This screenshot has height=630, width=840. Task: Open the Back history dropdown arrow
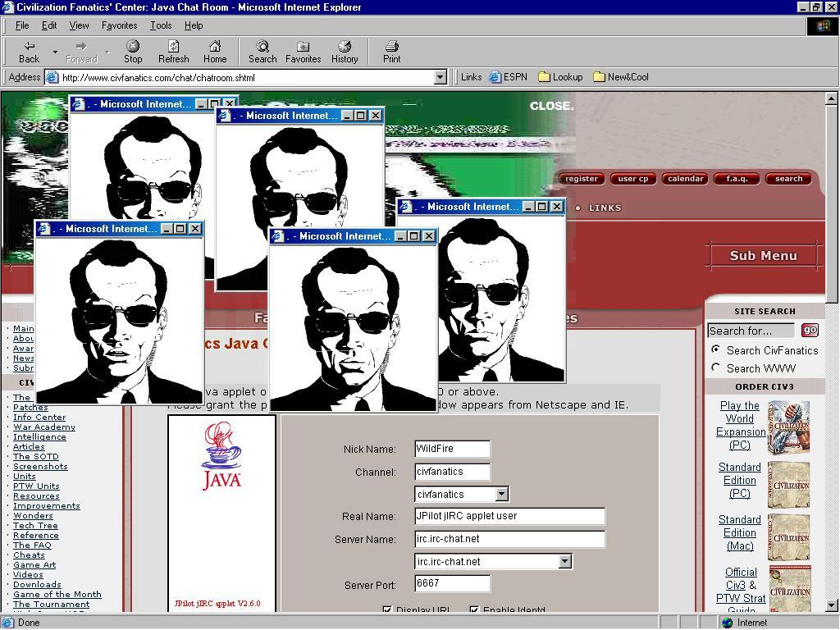pos(55,52)
